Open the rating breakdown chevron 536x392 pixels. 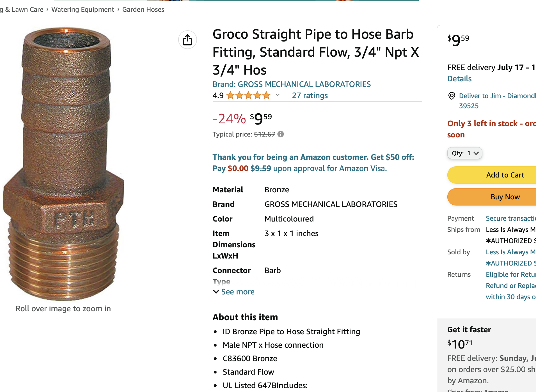[278, 95]
